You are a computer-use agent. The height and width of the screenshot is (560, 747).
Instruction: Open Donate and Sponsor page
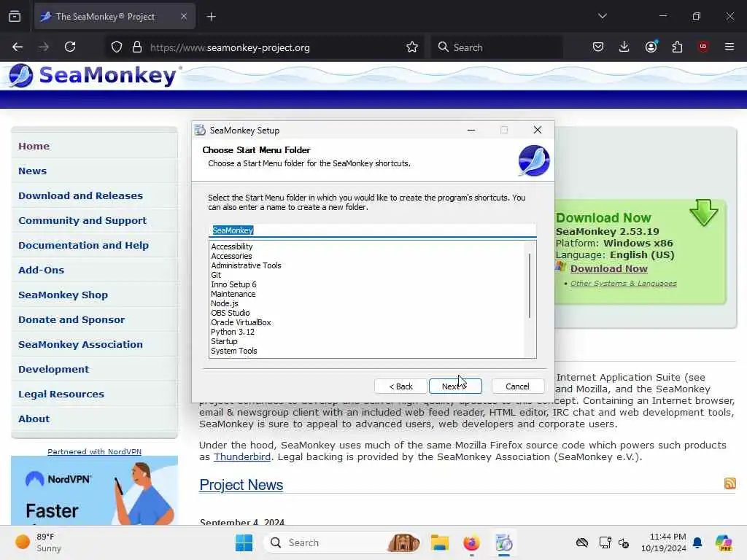[71, 319]
